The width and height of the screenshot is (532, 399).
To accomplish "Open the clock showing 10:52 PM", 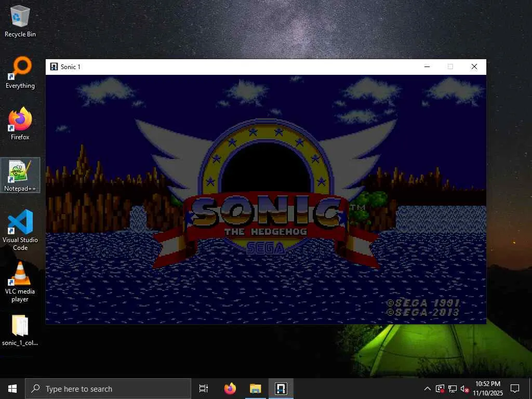I will pos(487,389).
